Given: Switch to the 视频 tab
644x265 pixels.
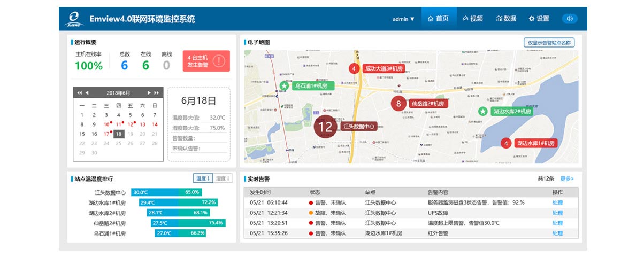Looking at the screenshot, I should pyautogui.click(x=473, y=19).
